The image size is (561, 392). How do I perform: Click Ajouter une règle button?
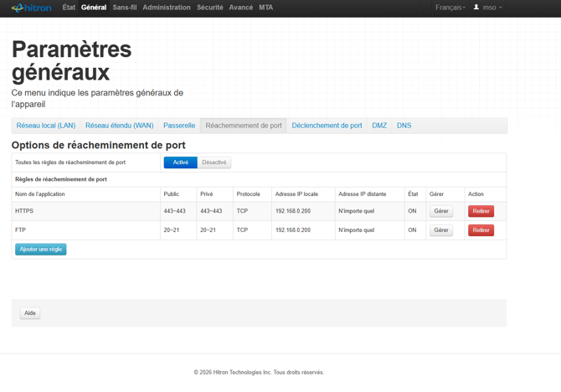tap(40, 250)
